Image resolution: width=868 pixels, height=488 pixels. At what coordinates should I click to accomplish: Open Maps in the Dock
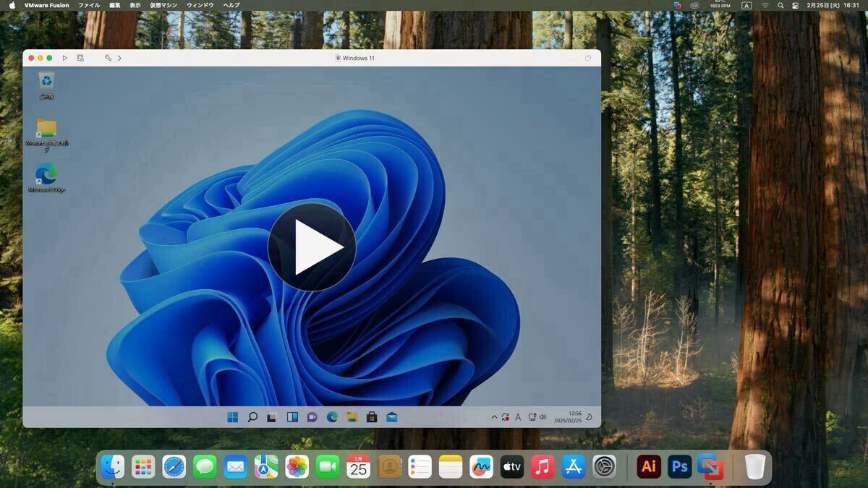click(x=266, y=467)
